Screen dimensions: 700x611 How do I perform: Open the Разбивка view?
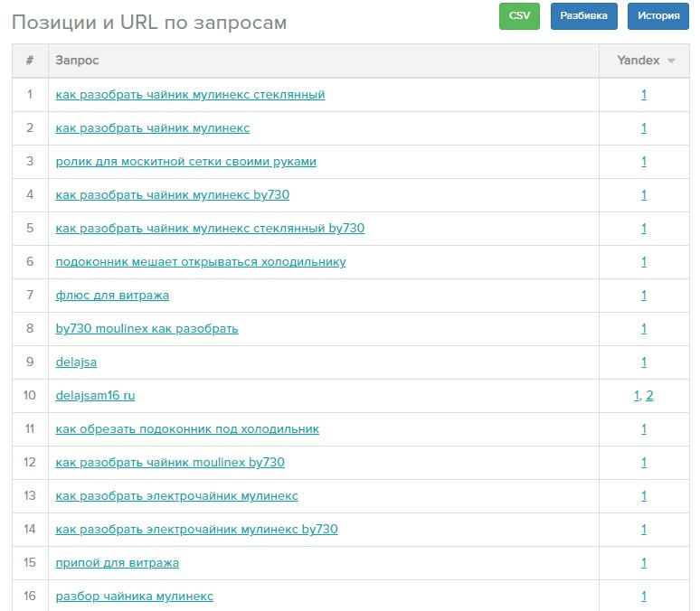click(584, 16)
